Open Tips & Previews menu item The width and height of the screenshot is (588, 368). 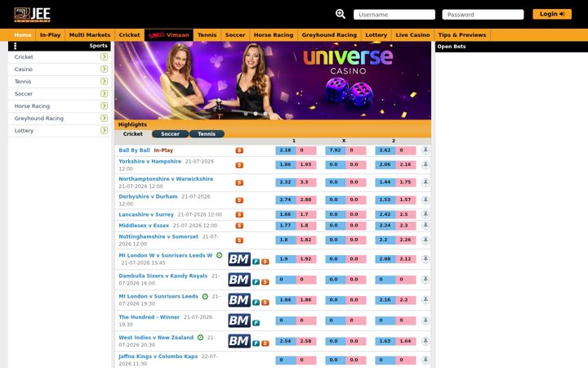(x=462, y=35)
